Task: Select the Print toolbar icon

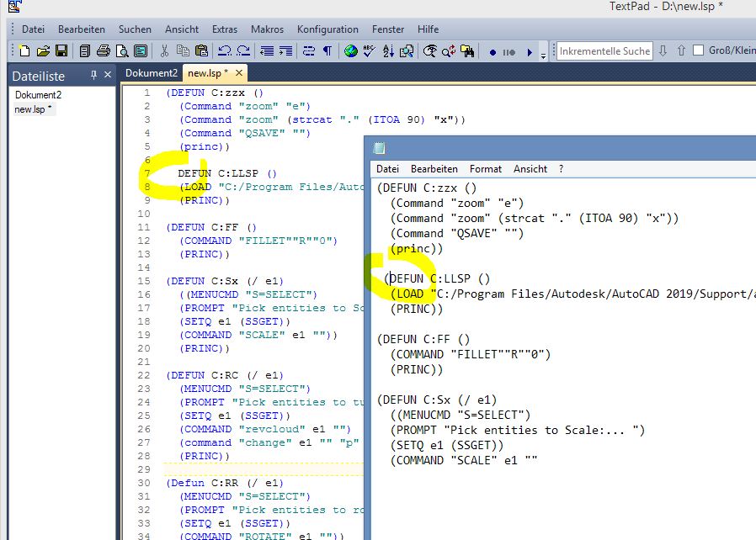Action: [102, 50]
